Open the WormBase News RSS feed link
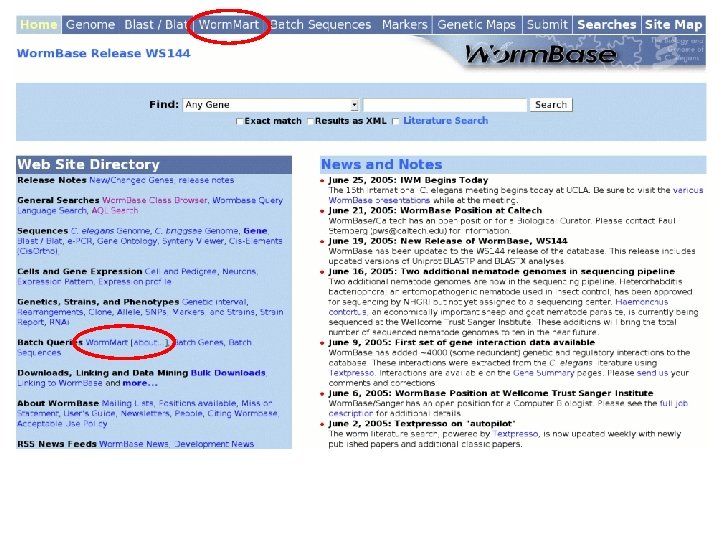The image size is (720, 540). click(x=134, y=444)
